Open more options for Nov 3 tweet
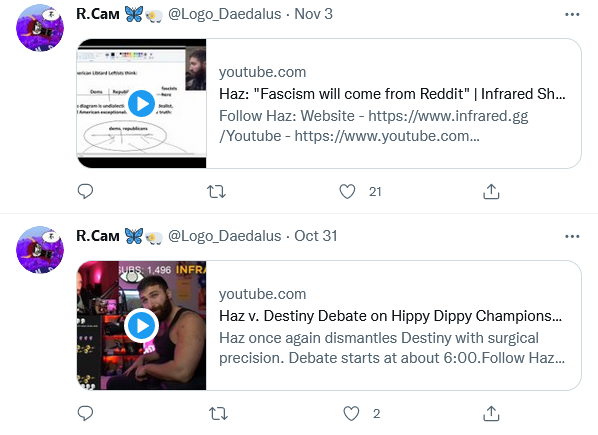 coord(572,14)
